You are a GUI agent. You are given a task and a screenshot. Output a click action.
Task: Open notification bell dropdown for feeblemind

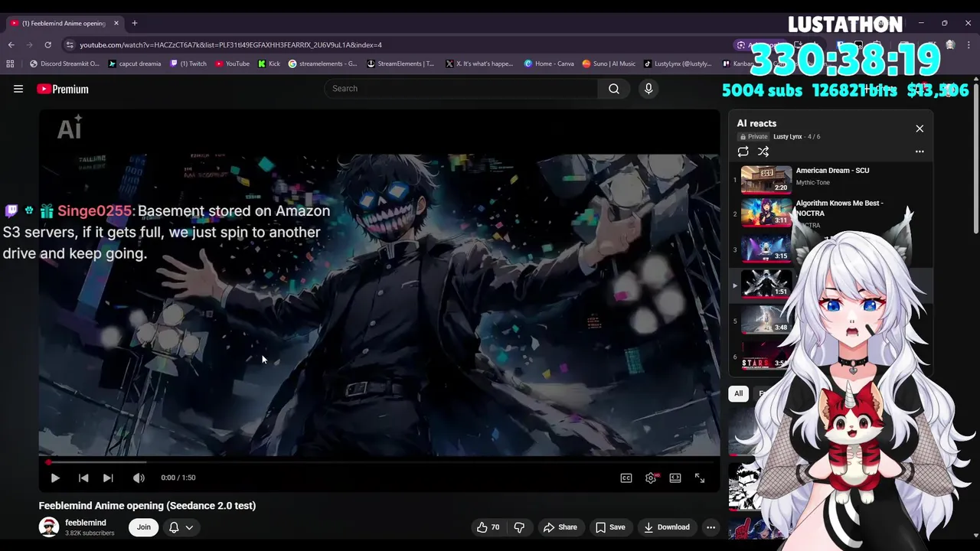(181, 527)
